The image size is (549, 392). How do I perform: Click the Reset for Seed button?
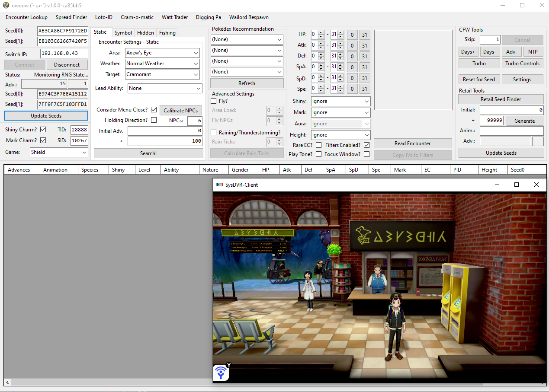click(479, 80)
